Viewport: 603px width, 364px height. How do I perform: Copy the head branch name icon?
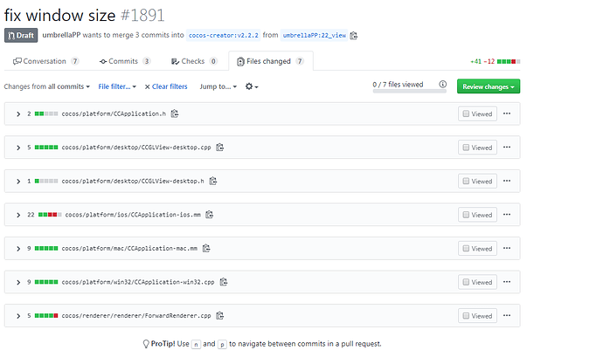(354, 36)
